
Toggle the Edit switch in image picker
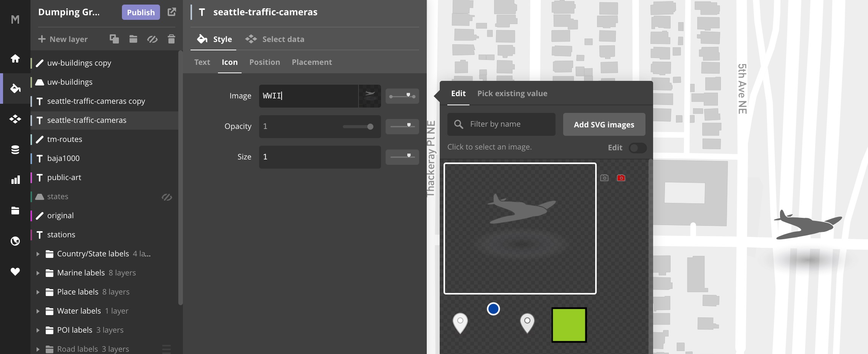(x=637, y=148)
